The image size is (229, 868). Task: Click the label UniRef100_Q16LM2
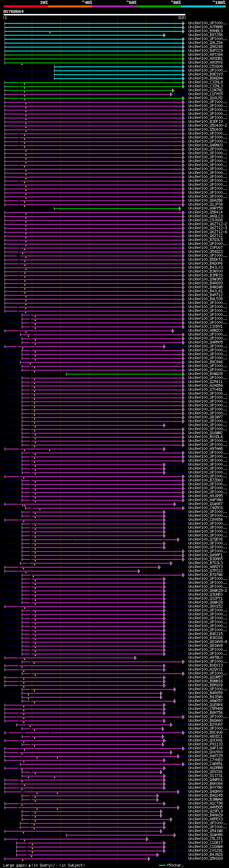(205, 98)
